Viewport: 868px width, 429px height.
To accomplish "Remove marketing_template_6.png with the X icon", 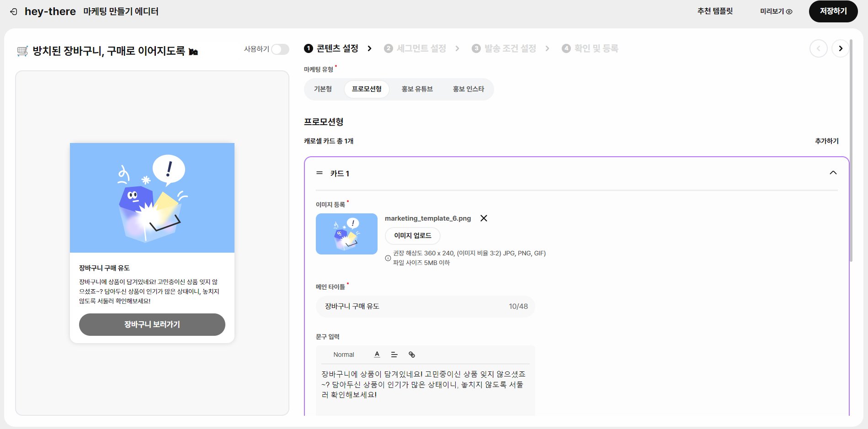I will [484, 218].
